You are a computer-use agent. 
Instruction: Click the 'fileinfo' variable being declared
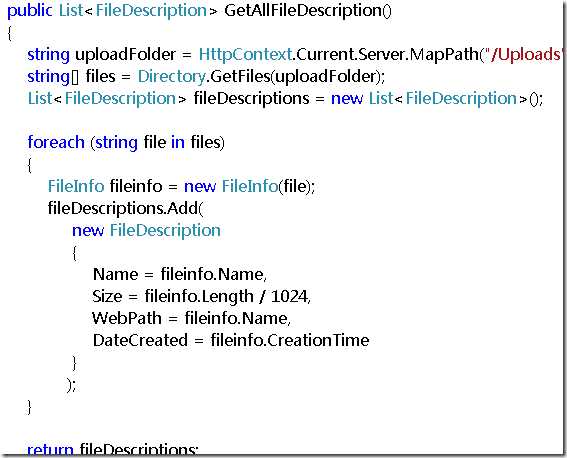coord(136,186)
